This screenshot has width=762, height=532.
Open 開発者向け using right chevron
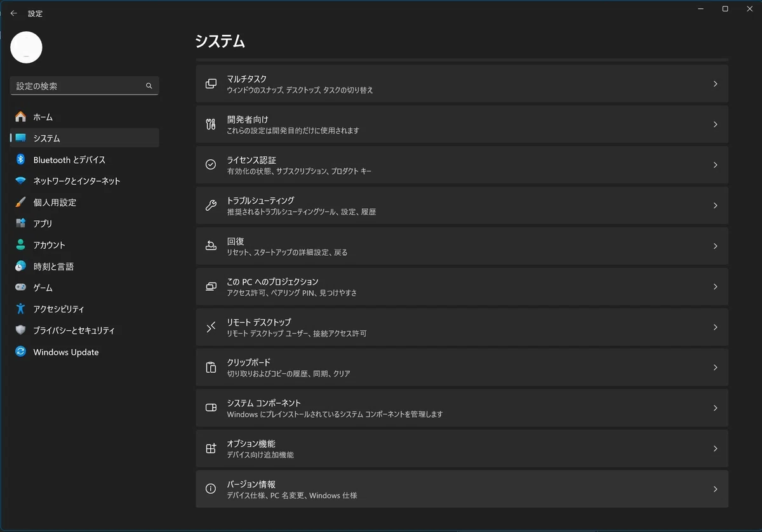715,124
